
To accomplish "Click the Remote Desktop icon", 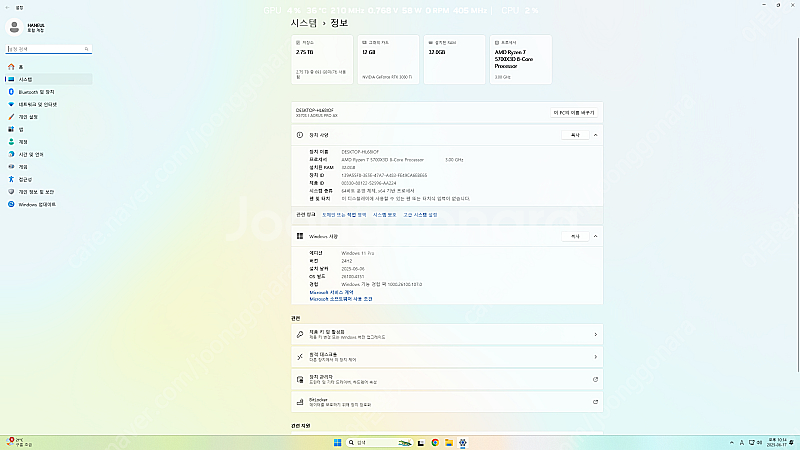I will click(300, 357).
